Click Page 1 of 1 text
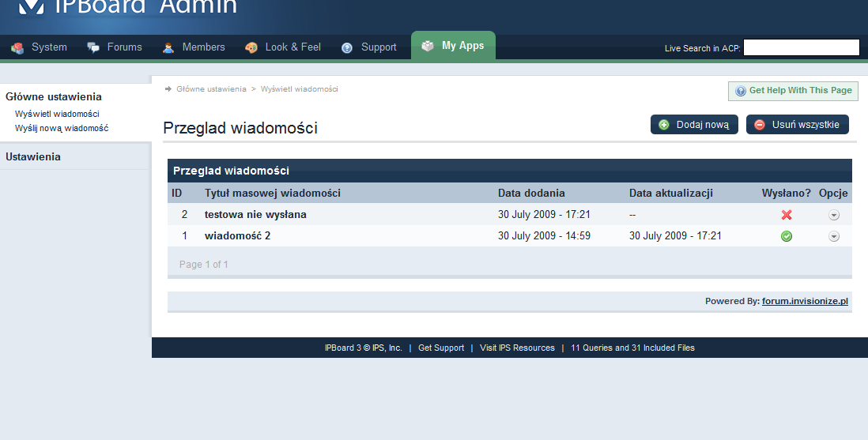This screenshot has height=440, width=868. click(x=204, y=265)
